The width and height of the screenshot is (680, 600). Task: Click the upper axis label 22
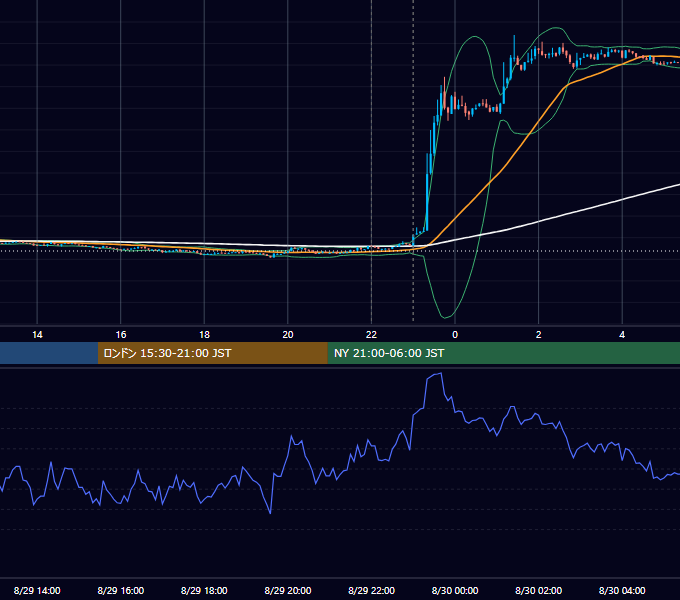click(371, 335)
